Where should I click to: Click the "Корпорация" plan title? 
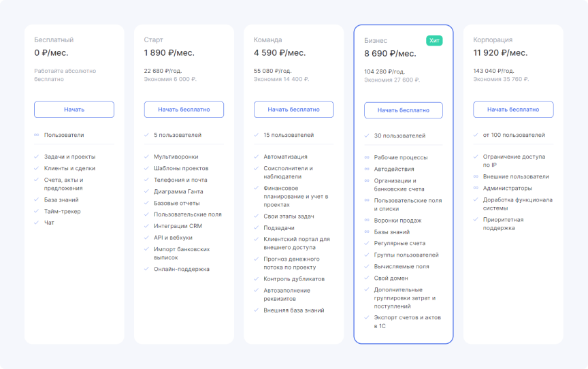pos(493,40)
